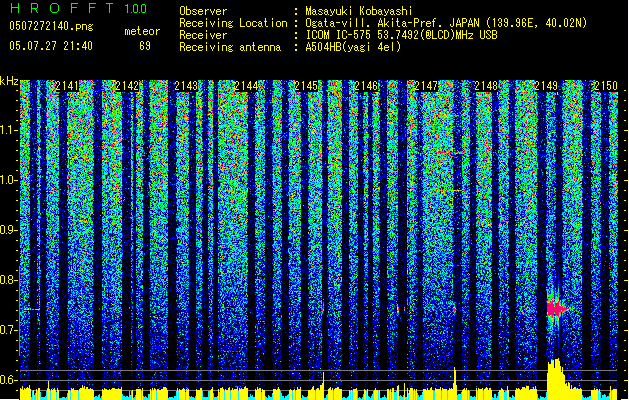The width and height of the screenshot is (629, 400).
Task: Click the 2146 time marker
Action: (x=366, y=86)
